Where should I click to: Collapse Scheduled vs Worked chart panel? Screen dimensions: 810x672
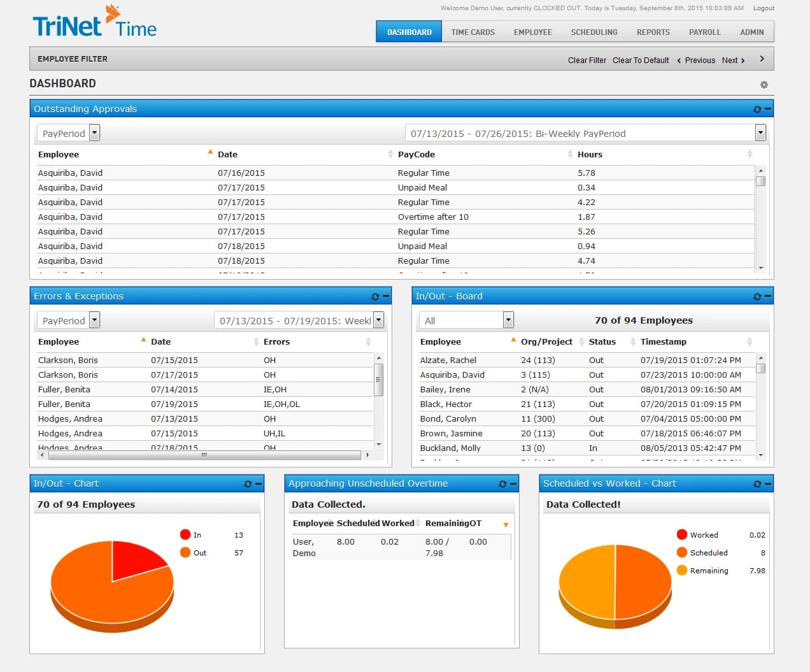(x=768, y=483)
